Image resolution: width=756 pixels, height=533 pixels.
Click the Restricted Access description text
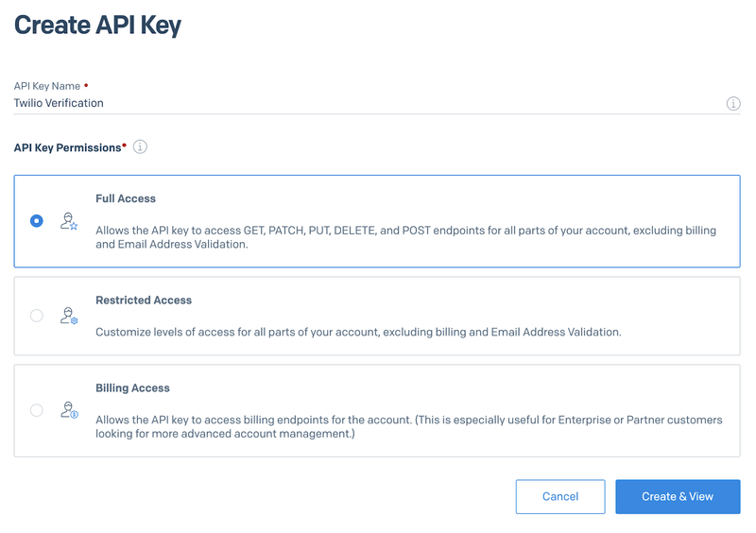[358, 332]
